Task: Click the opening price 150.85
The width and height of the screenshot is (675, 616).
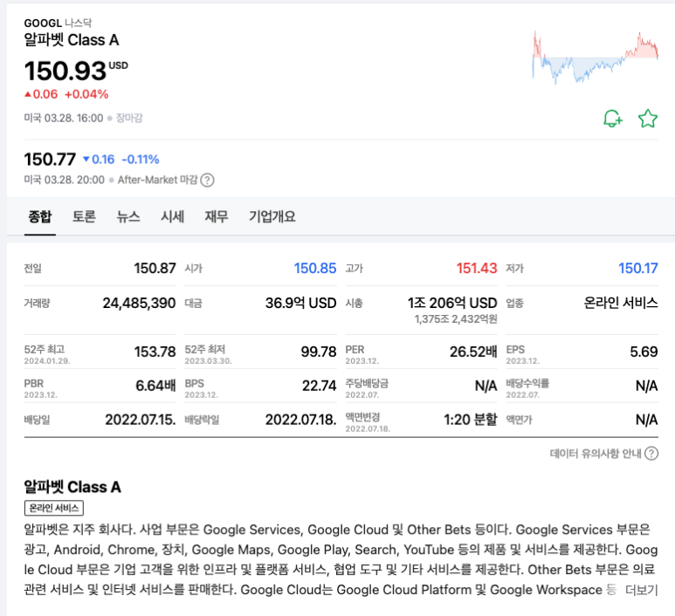Action: (315, 269)
